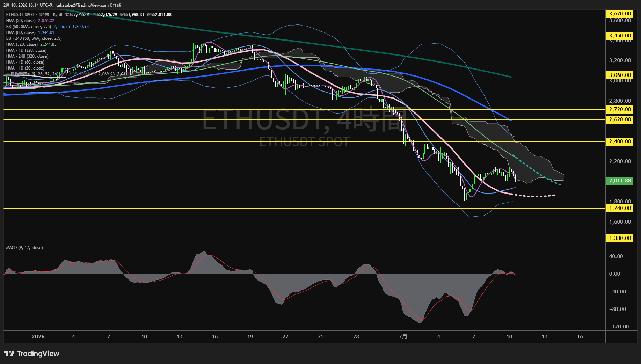Click the −120.00 MACD scale value

pos(619,327)
